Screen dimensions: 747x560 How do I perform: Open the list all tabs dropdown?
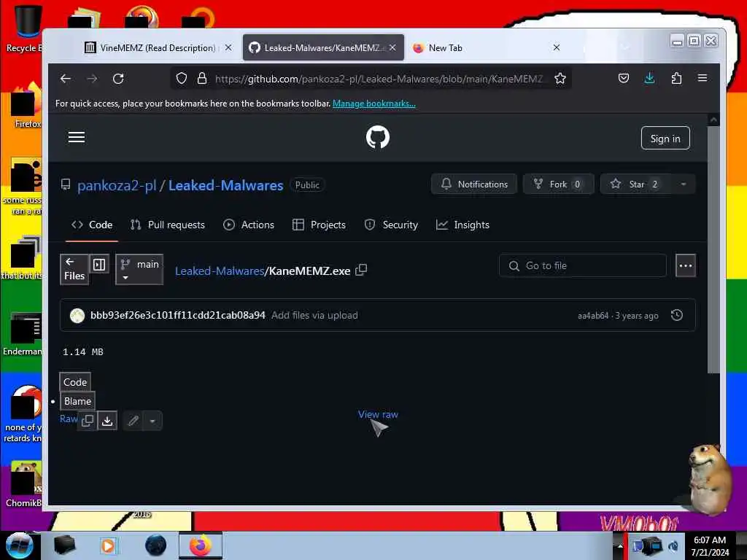(x=624, y=47)
